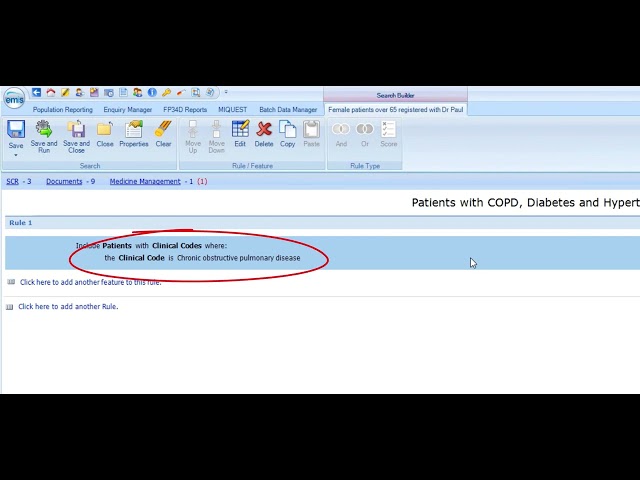This screenshot has height=480, width=640.
Task: Click Move Down in Rule / Feature group
Action: click(x=216, y=136)
